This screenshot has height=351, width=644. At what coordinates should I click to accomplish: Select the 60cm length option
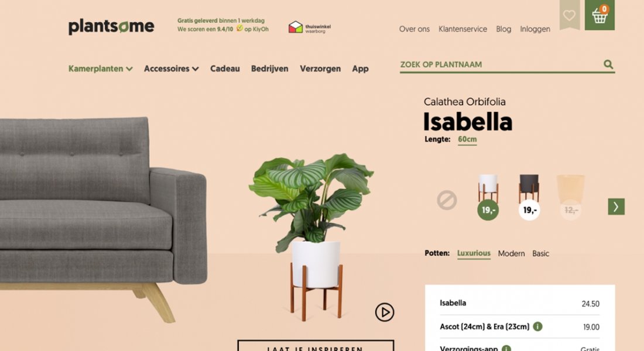tap(467, 140)
